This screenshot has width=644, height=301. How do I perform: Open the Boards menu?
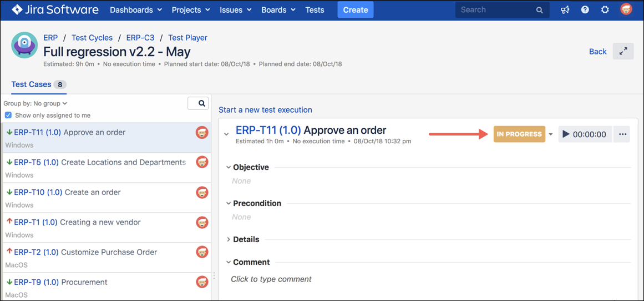pos(278,10)
